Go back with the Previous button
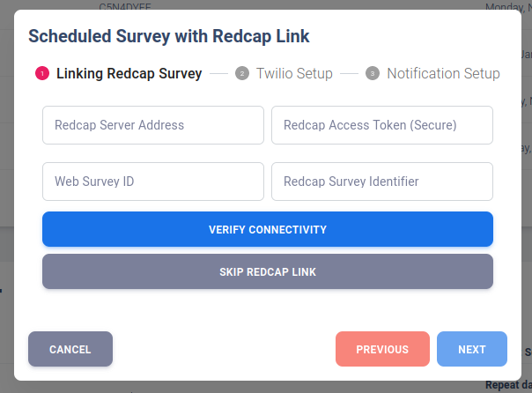This screenshot has height=393, width=532. [x=382, y=349]
